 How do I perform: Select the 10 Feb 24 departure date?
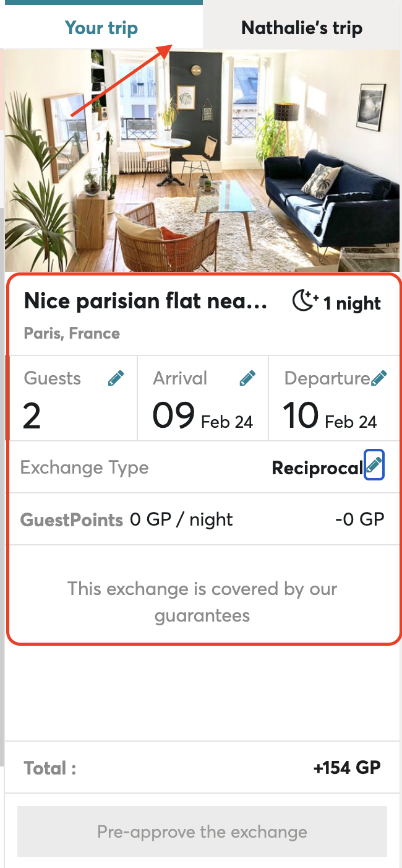pyautogui.click(x=330, y=416)
